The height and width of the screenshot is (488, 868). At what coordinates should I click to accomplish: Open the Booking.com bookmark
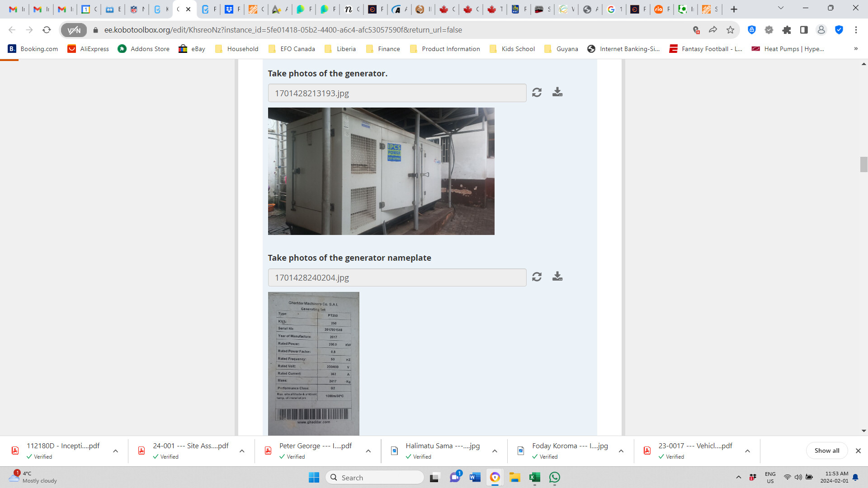pyautogui.click(x=33, y=49)
